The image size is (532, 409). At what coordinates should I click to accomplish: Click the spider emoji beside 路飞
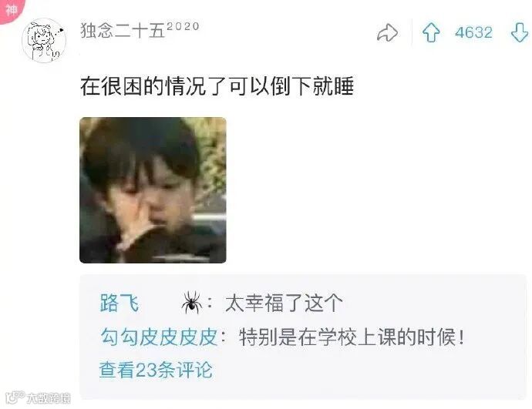pos(192,302)
